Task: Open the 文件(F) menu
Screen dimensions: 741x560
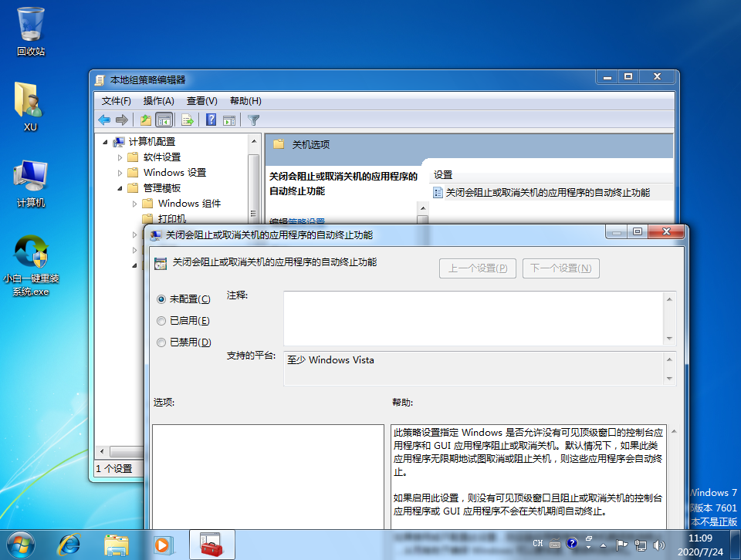Action: coord(117,100)
